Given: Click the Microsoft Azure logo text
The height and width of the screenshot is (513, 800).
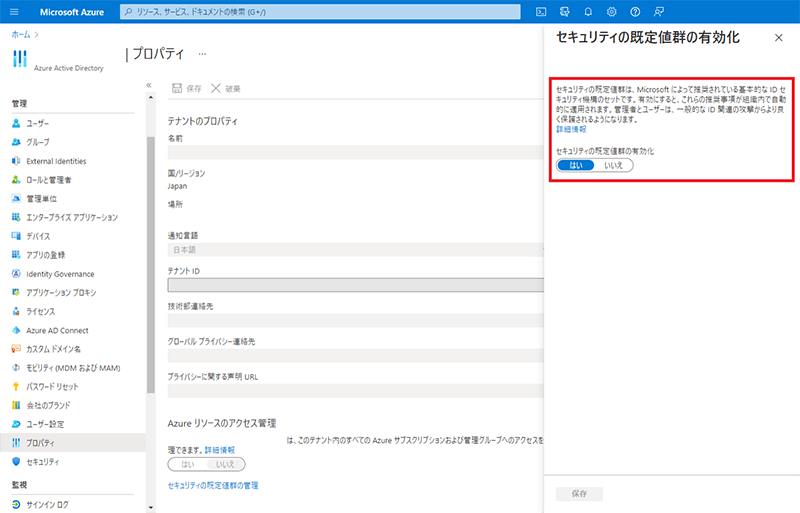Looking at the screenshot, I should pos(72,12).
